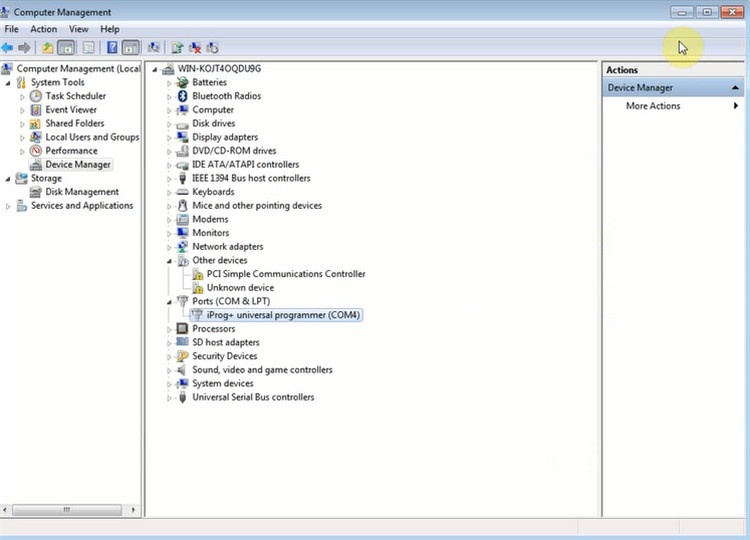The width and height of the screenshot is (750, 540).
Task: Open the View menu
Action: pos(78,29)
